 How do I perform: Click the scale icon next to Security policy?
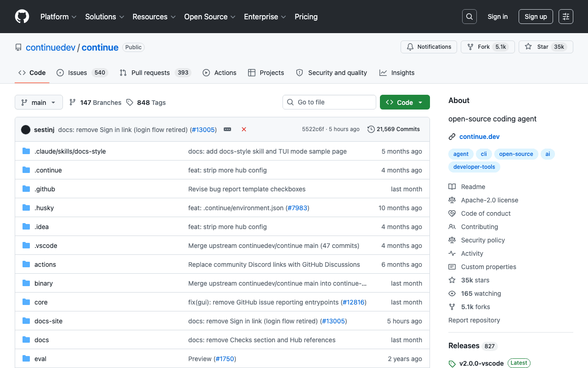452,240
